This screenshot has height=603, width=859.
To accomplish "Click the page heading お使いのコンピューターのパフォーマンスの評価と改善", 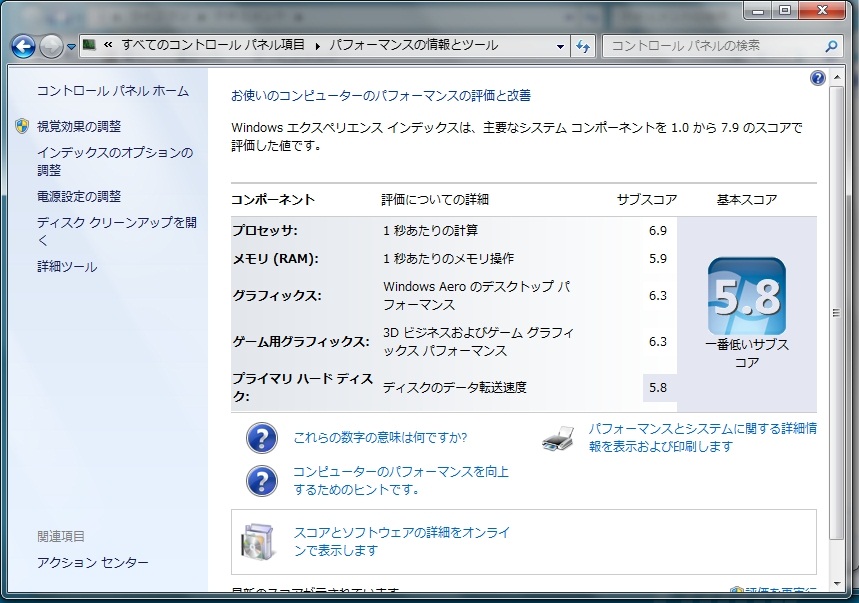I will 381,96.
